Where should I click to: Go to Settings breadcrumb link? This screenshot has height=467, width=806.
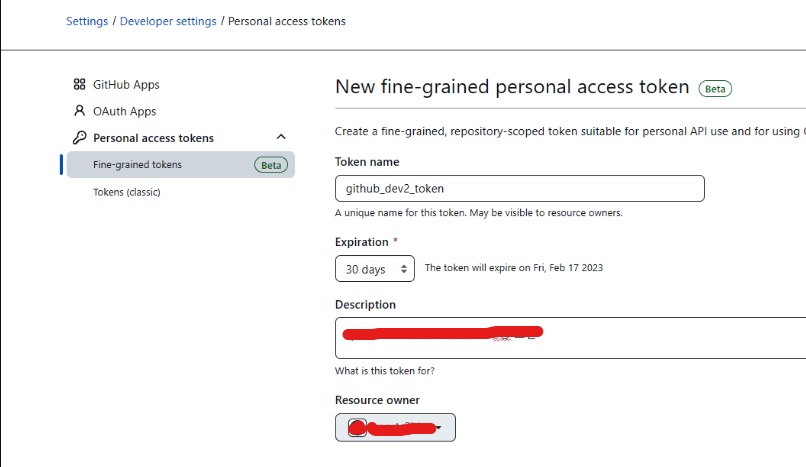pyautogui.click(x=87, y=21)
